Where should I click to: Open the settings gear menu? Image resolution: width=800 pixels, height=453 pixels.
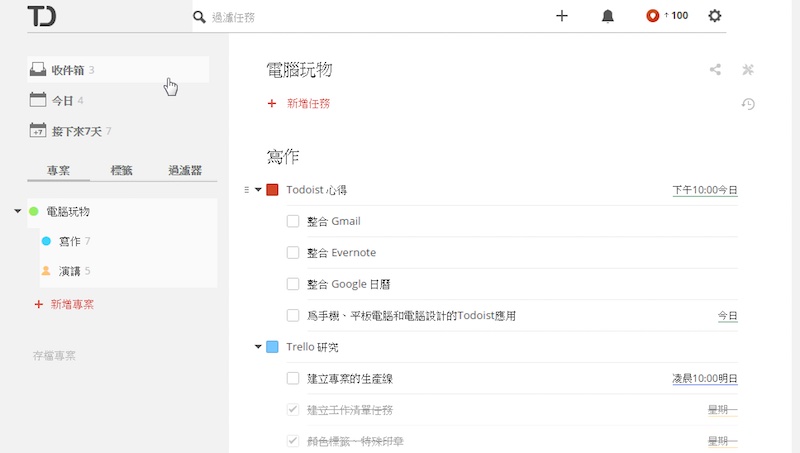[x=715, y=16]
